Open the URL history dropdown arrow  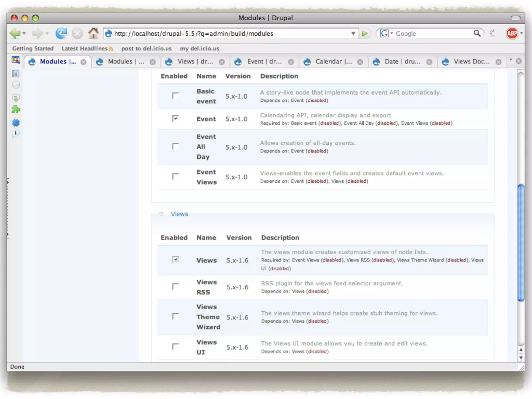tap(353, 34)
